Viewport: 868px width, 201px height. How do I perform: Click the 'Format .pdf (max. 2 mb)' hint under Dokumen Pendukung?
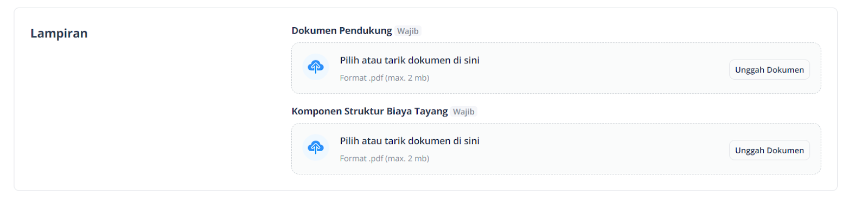point(385,78)
